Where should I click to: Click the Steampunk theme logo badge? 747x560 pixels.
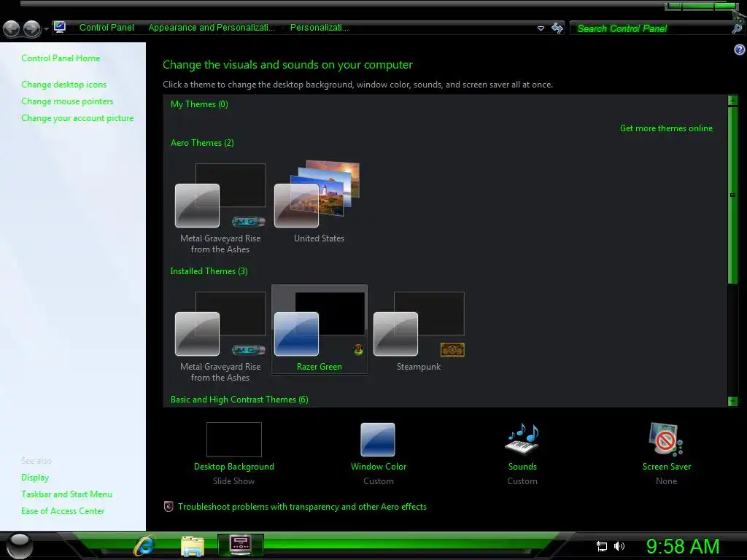point(452,350)
